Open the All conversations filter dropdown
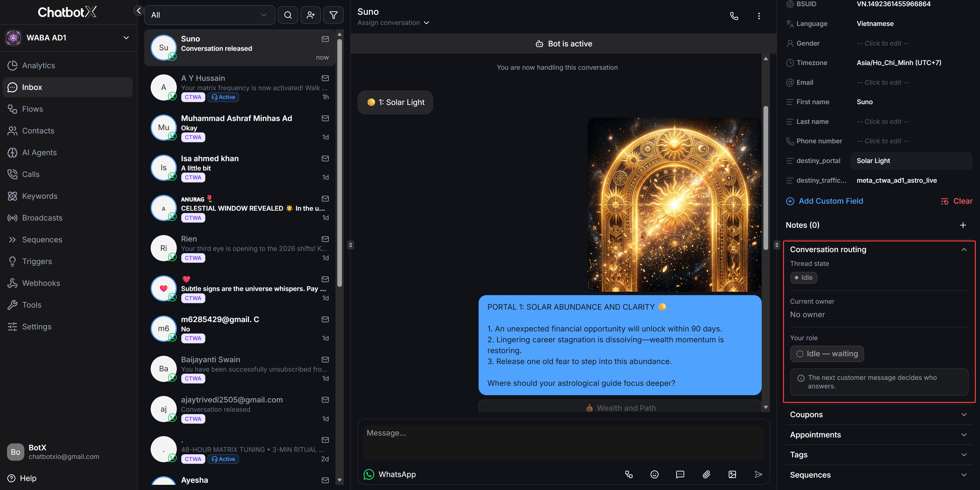Screen dimensions: 980x490 click(x=210, y=15)
